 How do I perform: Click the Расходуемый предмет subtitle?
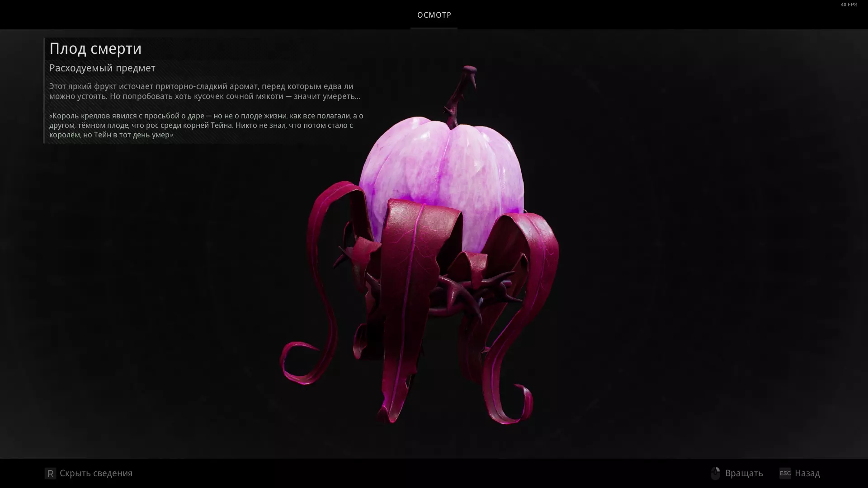(102, 68)
